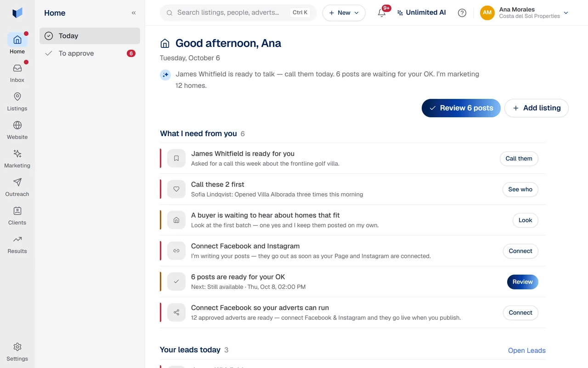Image resolution: width=588 pixels, height=368 pixels.
Task: Focus the search listings field
Action: [238, 13]
